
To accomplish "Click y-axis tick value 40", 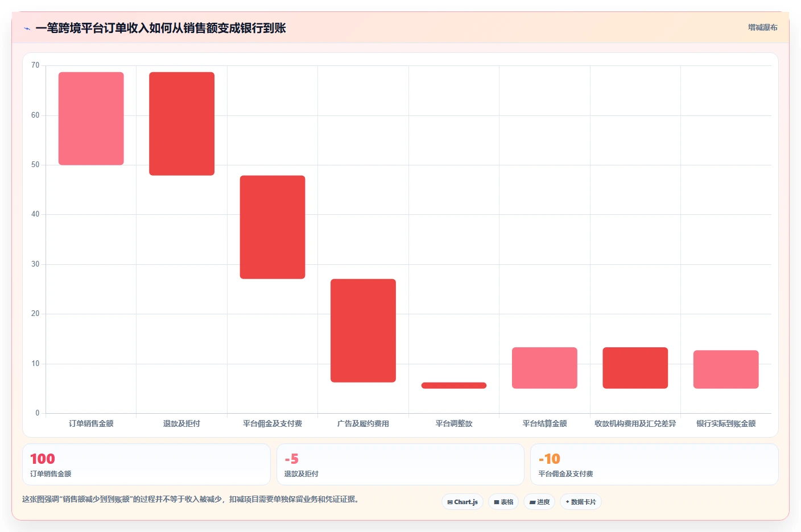I will pos(35,214).
